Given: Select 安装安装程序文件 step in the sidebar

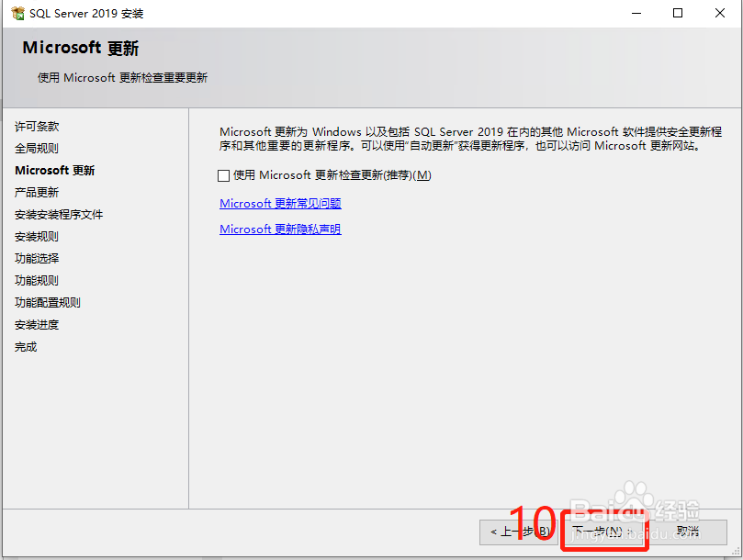Looking at the screenshot, I should pyautogui.click(x=59, y=215).
